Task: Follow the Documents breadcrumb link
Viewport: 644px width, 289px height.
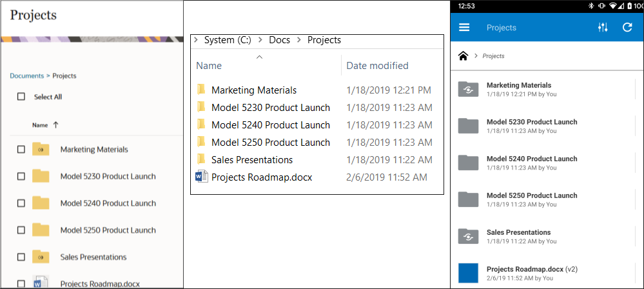Action: coord(26,76)
